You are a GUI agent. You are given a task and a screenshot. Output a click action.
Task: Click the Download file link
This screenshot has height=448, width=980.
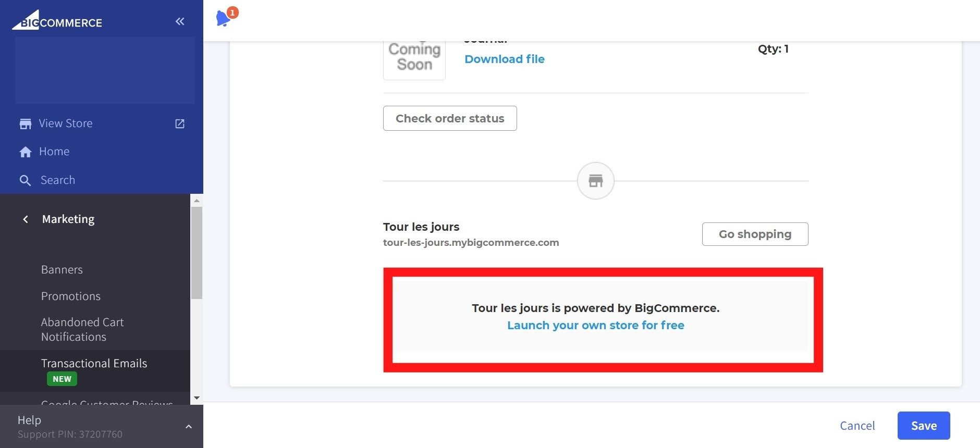coord(504,59)
